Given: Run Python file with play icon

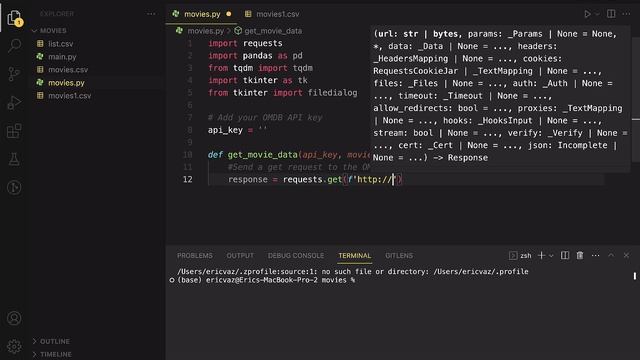Looking at the screenshot, I should (x=587, y=14).
